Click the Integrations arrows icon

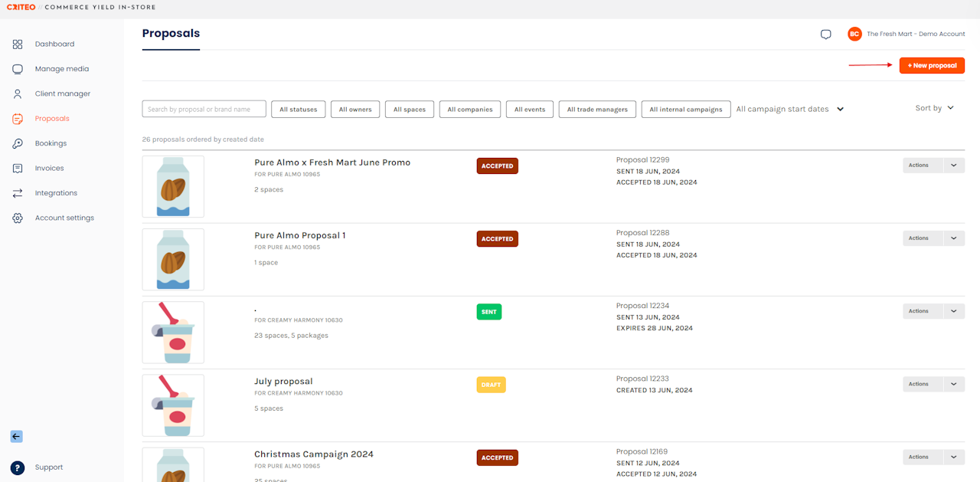18,193
